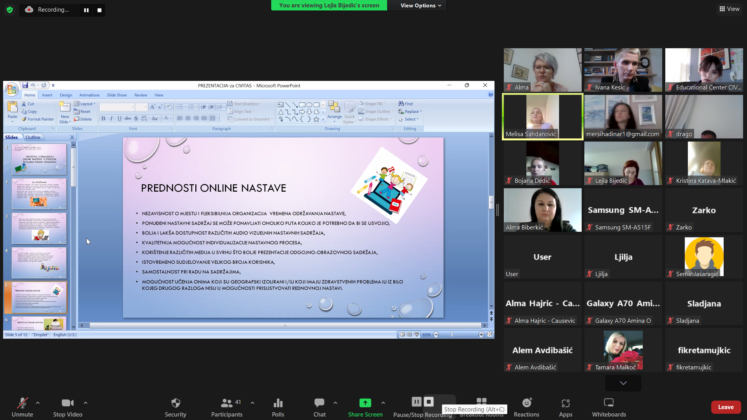747x420 pixels.
Task: Close the slides thumbnail pane
Action: pyautogui.click(x=72, y=137)
